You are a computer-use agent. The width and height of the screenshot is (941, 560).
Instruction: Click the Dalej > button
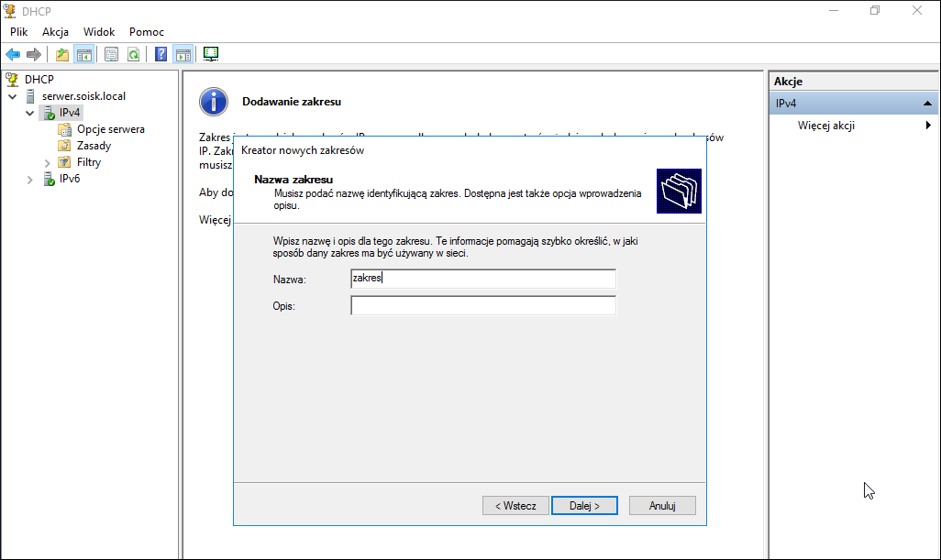click(x=584, y=505)
